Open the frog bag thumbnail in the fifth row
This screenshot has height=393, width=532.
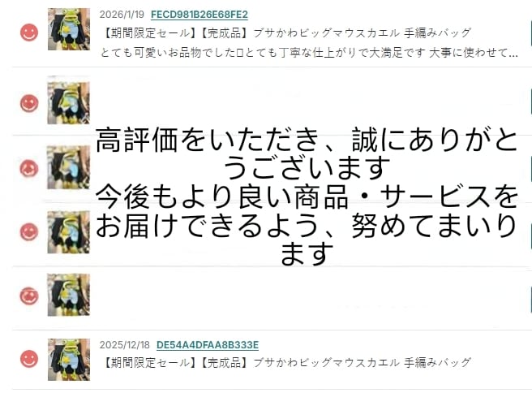(x=69, y=295)
